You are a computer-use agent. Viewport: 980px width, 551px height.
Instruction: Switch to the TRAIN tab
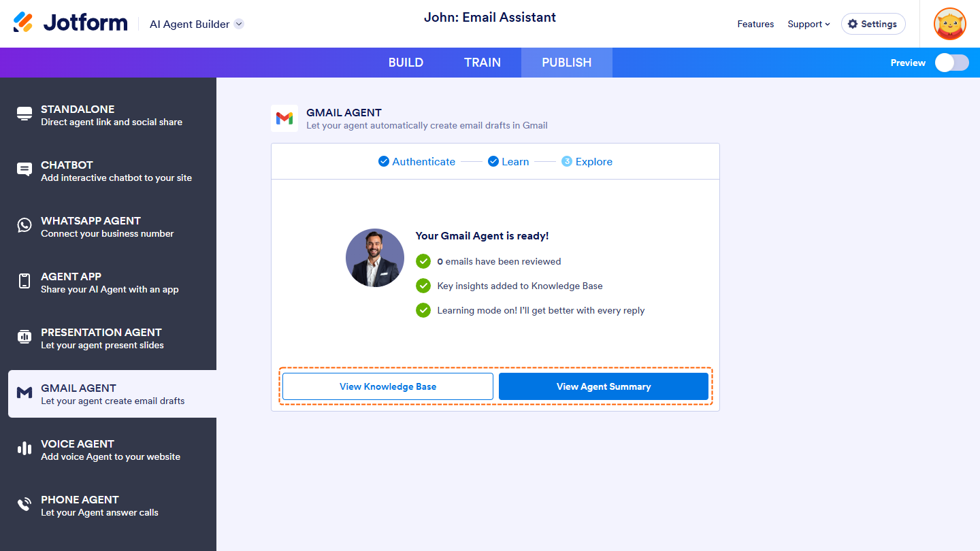483,63
